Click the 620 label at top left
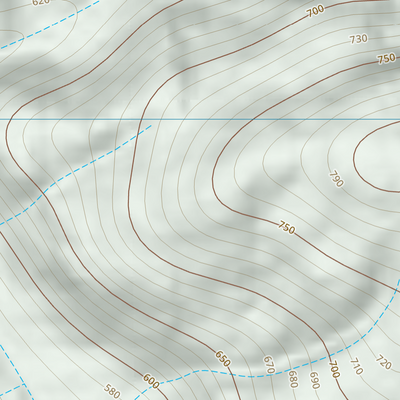This screenshot has height=400, width=400. (x=41, y=2)
